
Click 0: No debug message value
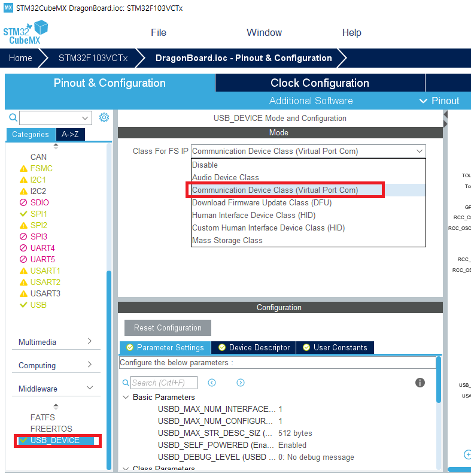click(316, 457)
